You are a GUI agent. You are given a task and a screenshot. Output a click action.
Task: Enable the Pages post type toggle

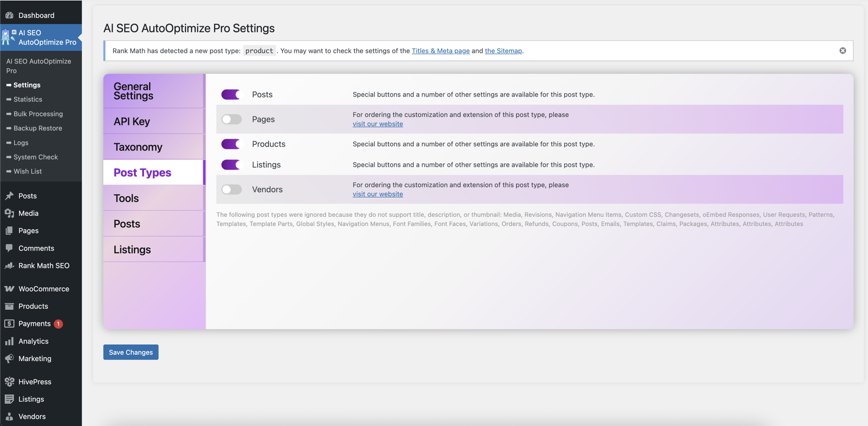click(x=231, y=119)
